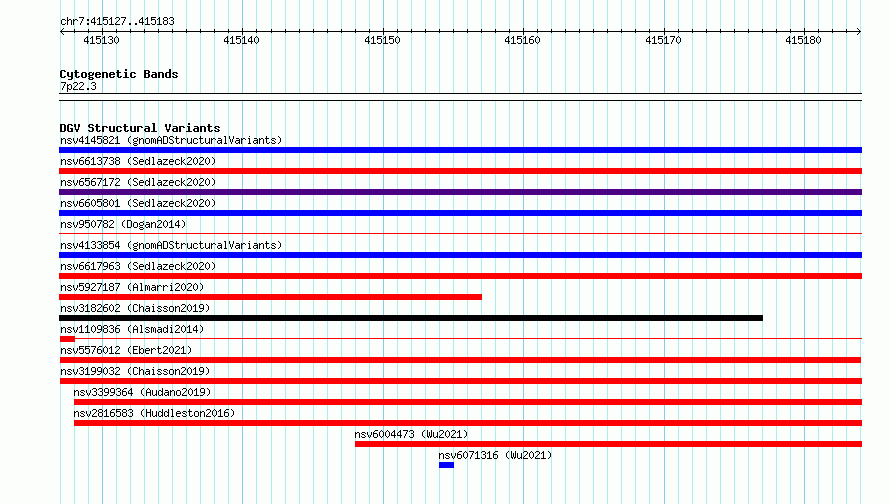The height and width of the screenshot is (504, 890).
Task: Select the red bar under nsv6004473
Action: click(608, 444)
